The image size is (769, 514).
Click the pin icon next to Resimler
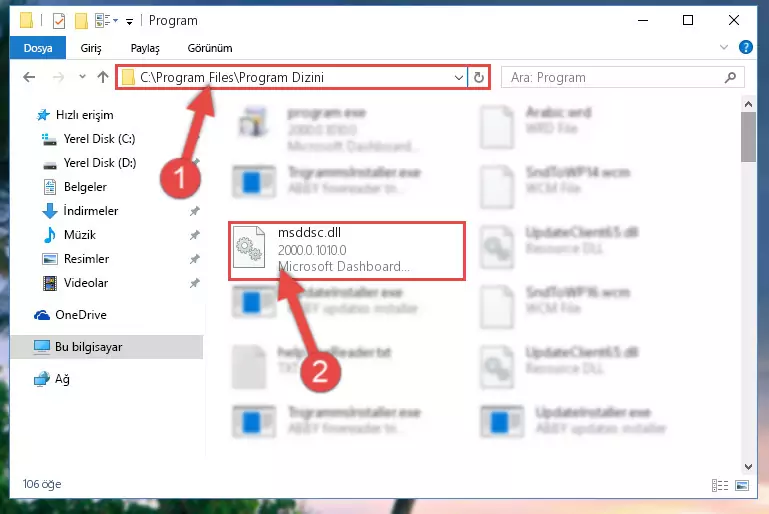pos(195,259)
